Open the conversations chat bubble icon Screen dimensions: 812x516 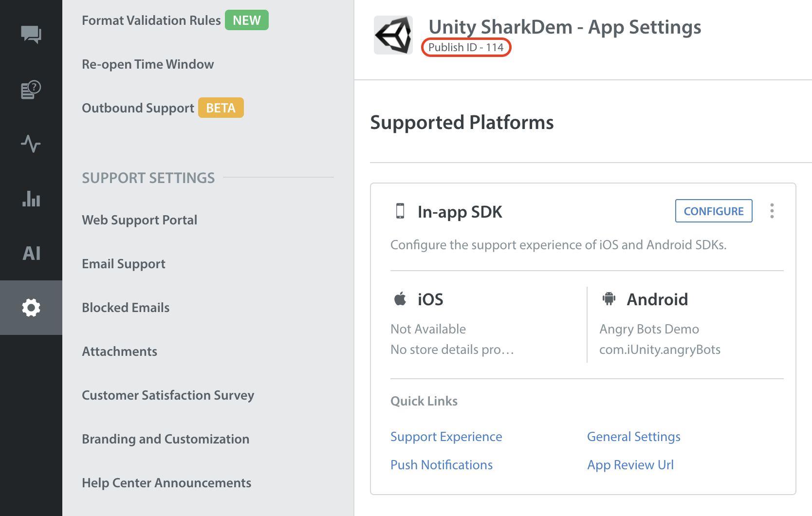(x=31, y=34)
